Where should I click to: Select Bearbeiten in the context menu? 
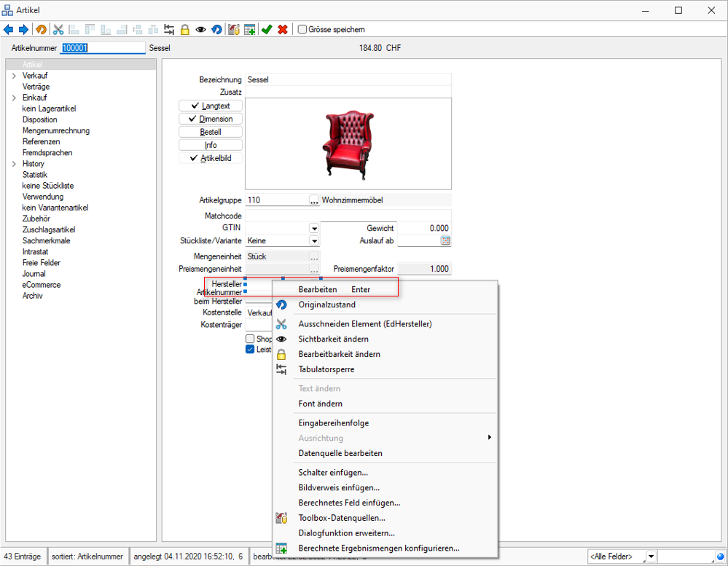pos(318,289)
